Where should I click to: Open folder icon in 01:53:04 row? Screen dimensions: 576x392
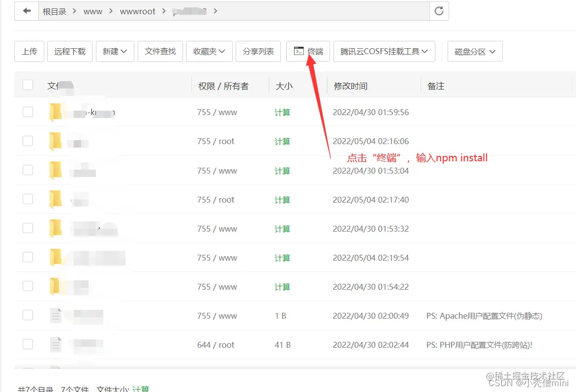(56, 170)
